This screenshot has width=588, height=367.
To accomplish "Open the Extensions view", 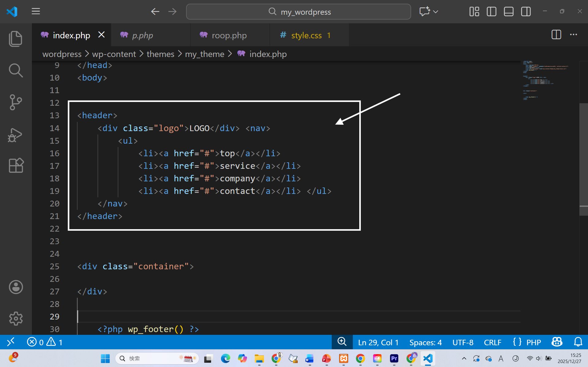I will pyautogui.click(x=16, y=165).
